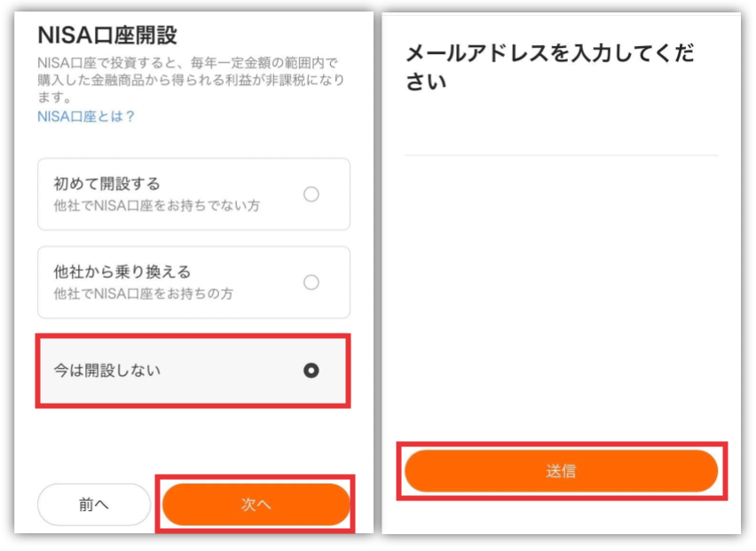
Task: Click the 初めて開設する option card title
Action: [106, 184]
